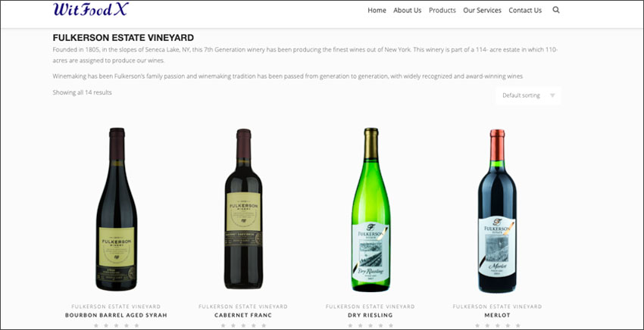644x330 pixels.
Task: Open Cabernet Franc product title link
Action: point(243,315)
